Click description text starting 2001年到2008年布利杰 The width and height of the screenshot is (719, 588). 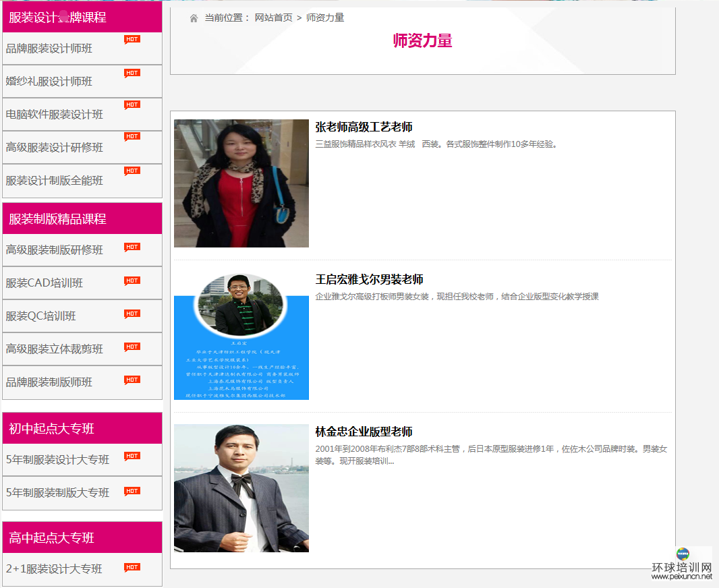(x=491, y=454)
